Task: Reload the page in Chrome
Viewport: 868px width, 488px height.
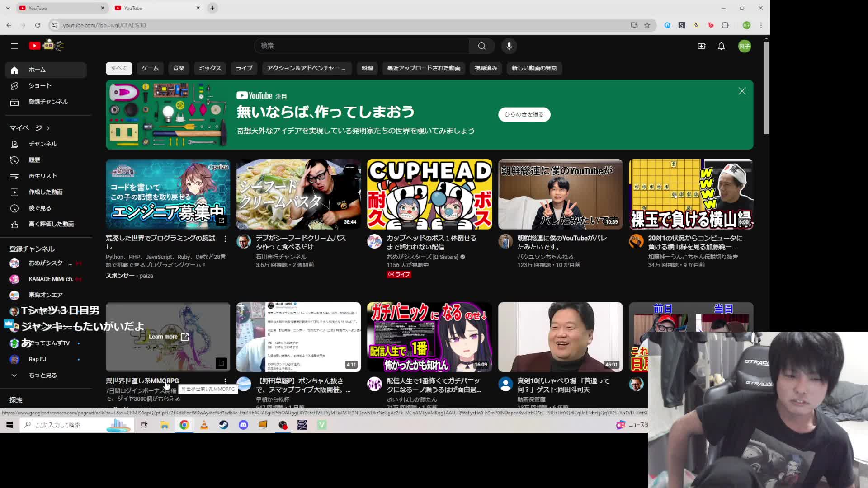Action: pyautogui.click(x=38, y=25)
